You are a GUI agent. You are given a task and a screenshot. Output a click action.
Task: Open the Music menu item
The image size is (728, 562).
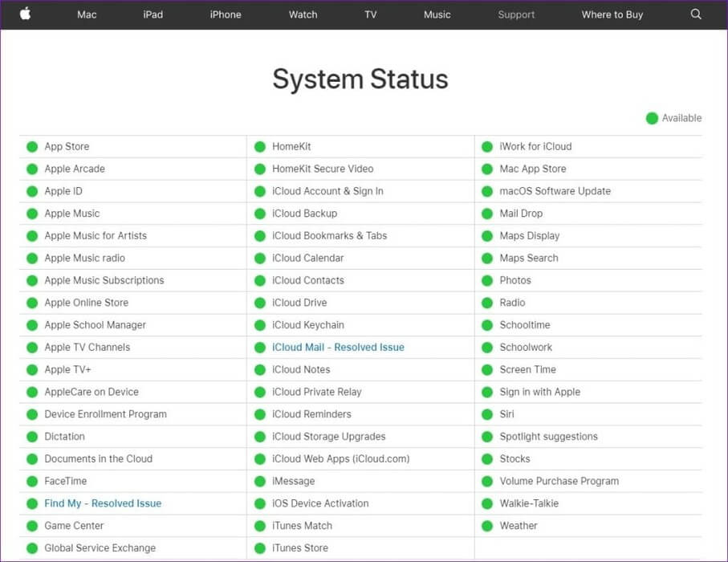(x=437, y=14)
